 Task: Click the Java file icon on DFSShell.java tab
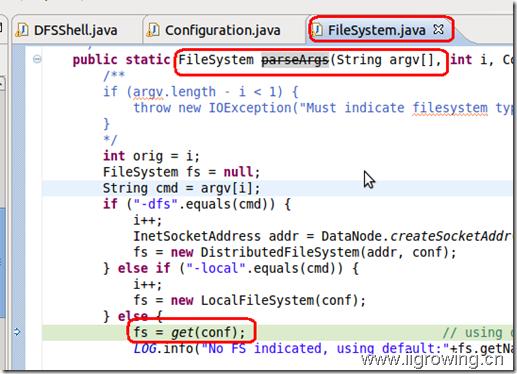(x=22, y=30)
